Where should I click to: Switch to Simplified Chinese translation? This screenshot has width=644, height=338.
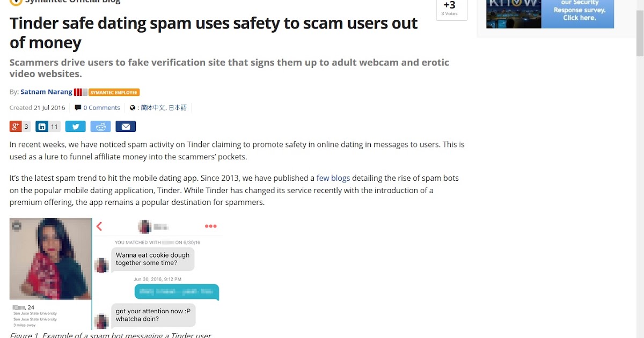pyautogui.click(x=153, y=107)
